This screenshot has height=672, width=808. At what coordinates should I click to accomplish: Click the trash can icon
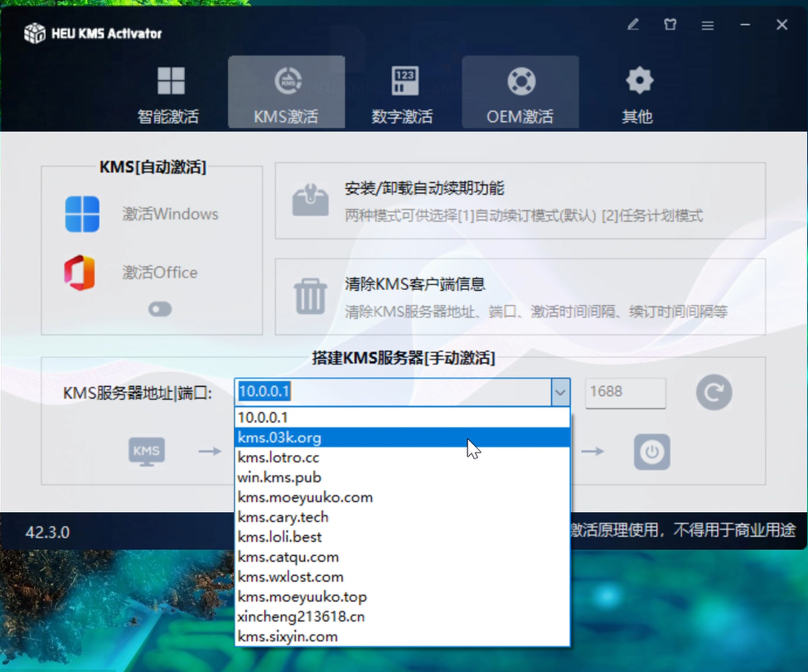point(310,297)
